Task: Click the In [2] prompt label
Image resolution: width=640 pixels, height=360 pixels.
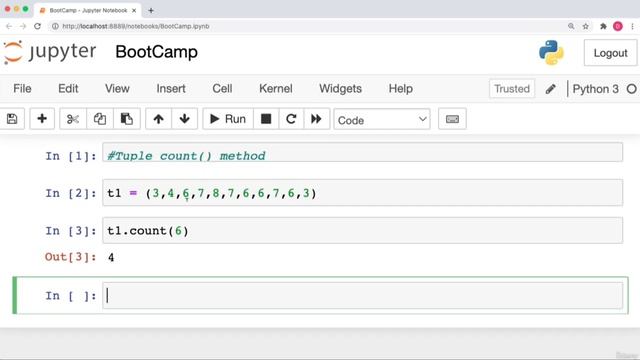Action: point(71,193)
